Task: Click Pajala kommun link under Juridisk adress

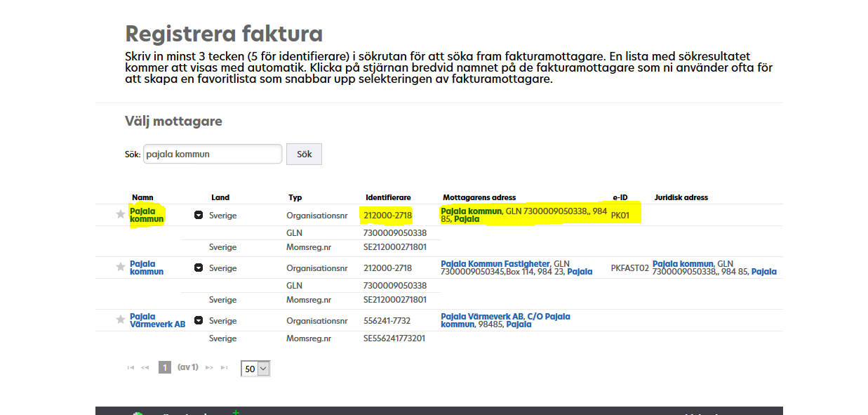Action: [683, 264]
